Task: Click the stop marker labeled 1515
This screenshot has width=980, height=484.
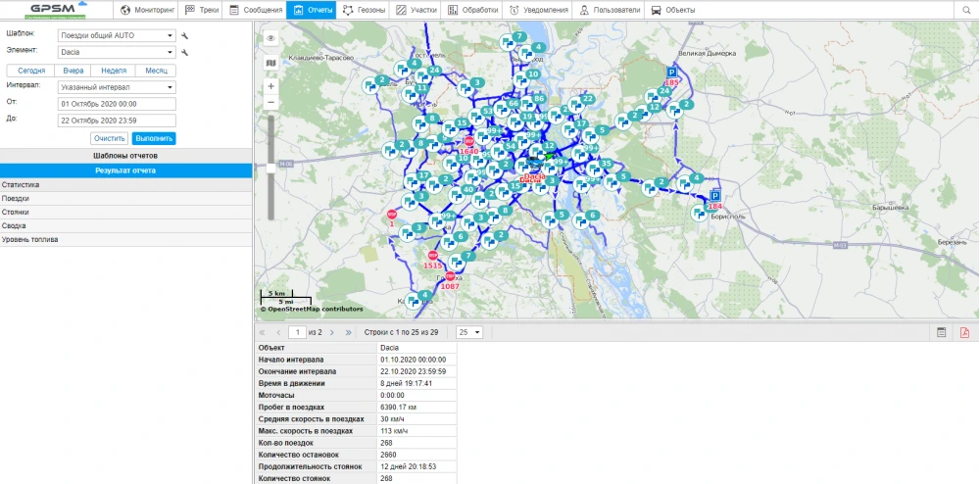Action: point(433,256)
